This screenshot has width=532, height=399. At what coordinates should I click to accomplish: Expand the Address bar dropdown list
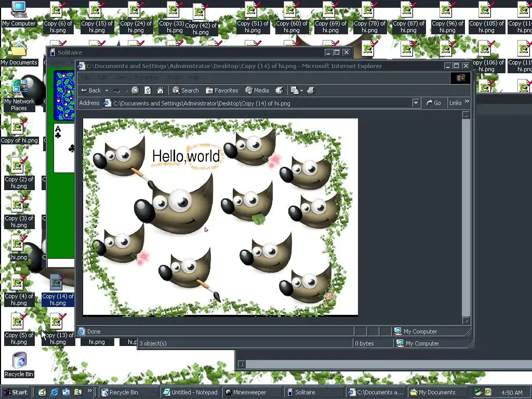[416, 103]
